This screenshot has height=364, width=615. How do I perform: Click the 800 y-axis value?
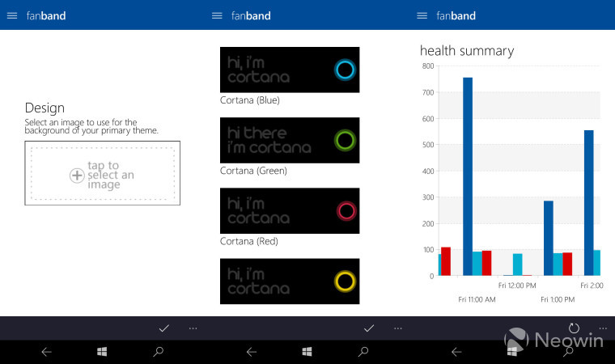(x=428, y=66)
